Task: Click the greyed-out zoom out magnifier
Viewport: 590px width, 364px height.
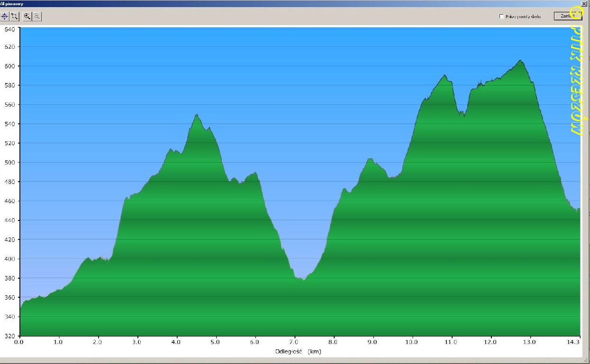Action: (36, 16)
